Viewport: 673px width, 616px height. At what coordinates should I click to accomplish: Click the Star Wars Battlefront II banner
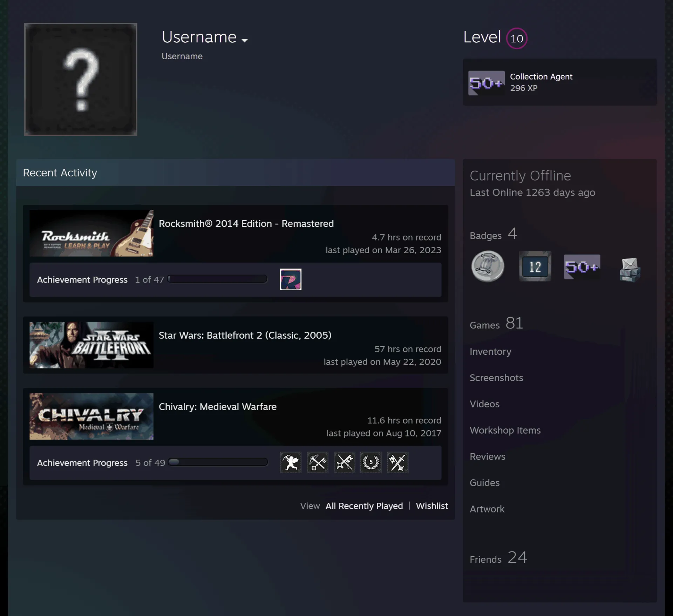click(x=91, y=345)
